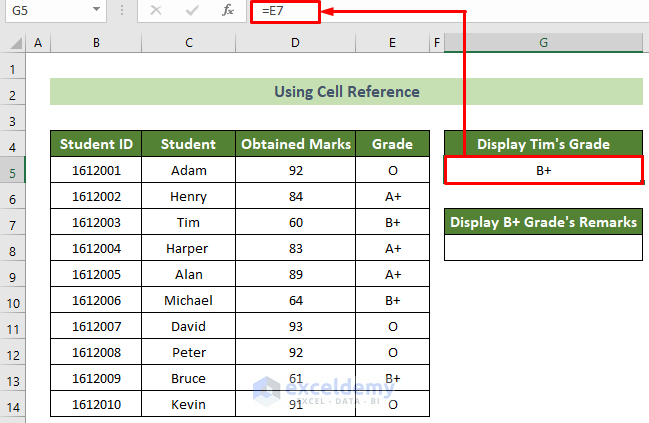Select Tim's marks cell showing 60
649x423 pixels.
296,222
